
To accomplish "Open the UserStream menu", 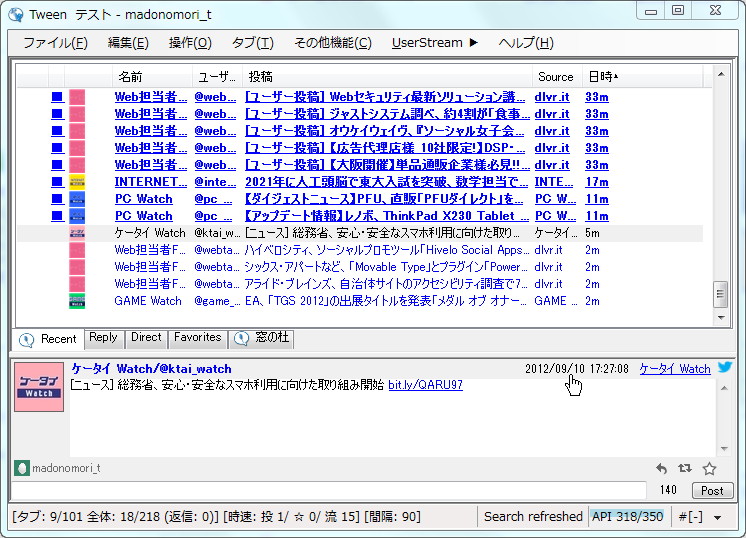I will (434, 43).
